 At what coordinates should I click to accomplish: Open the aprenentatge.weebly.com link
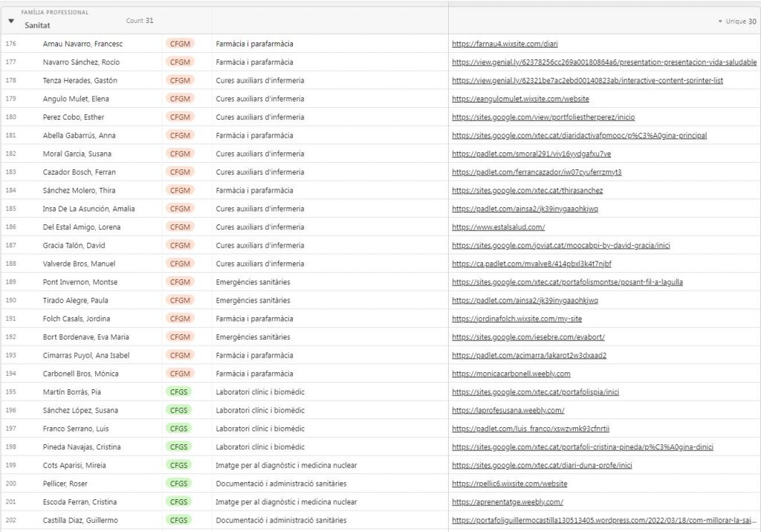(507, 502)
